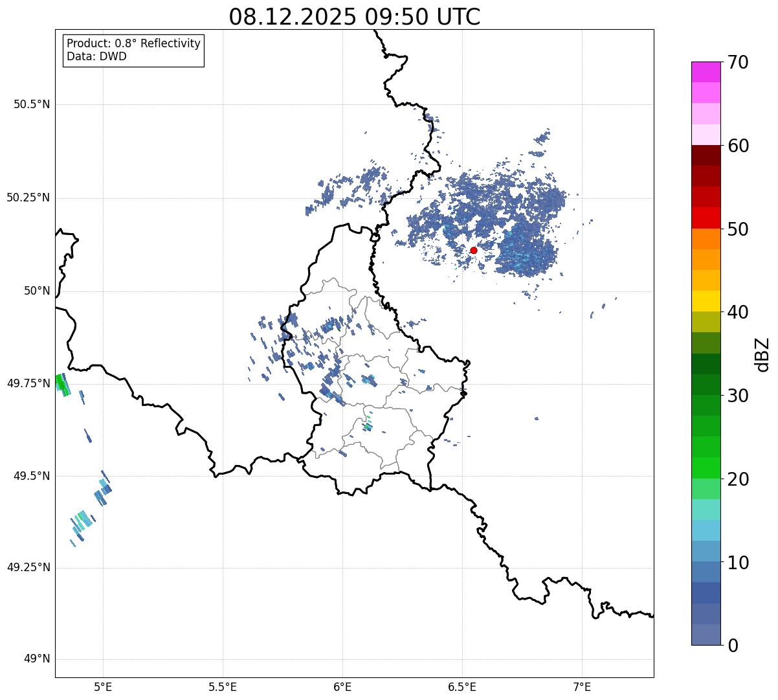This screenshot has width=778, height=700.
Task: Click latitude label 50.5°N
Action: coord(32,104)
